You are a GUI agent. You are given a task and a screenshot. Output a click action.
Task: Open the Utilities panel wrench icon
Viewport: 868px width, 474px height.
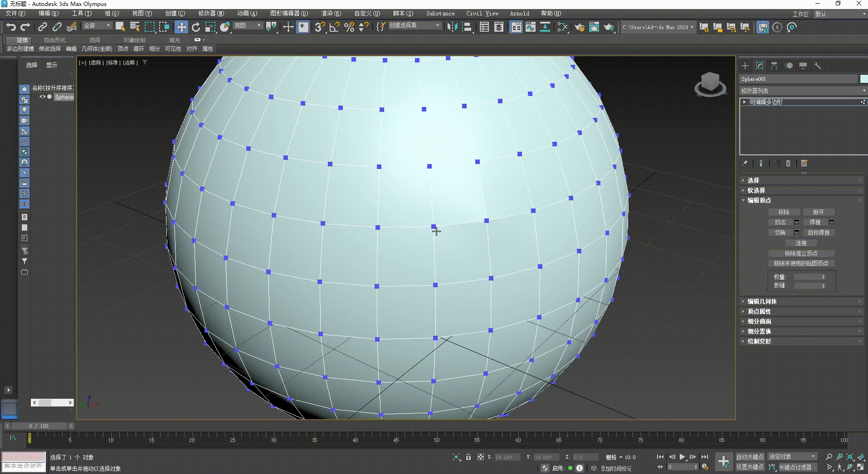(818, 66)
